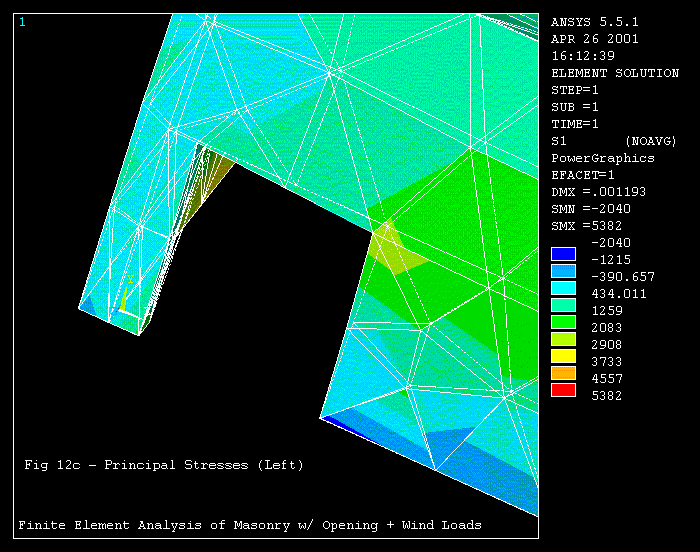Select the dark blue legend swatch
Image resolution: width=700 pixels, height=552 pixels.
564,255
